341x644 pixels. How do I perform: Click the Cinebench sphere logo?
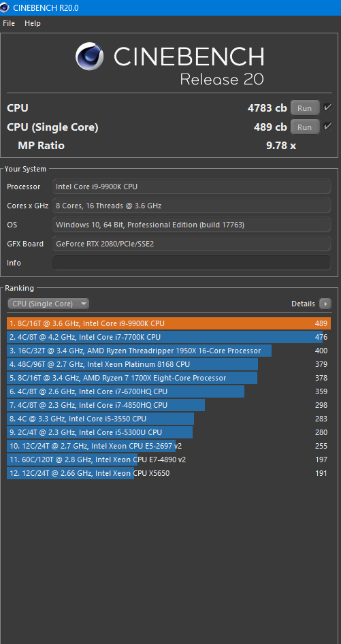click(89, 57)
